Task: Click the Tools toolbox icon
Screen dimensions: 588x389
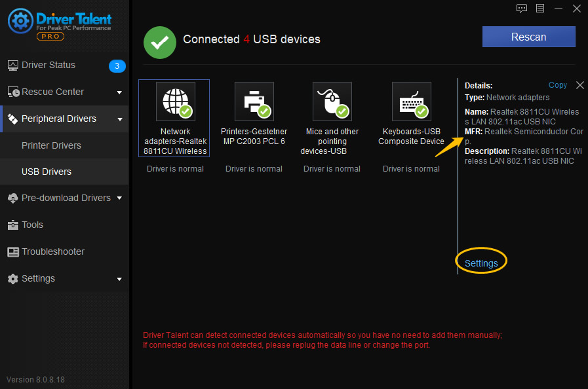Action: tap(12, 225)
